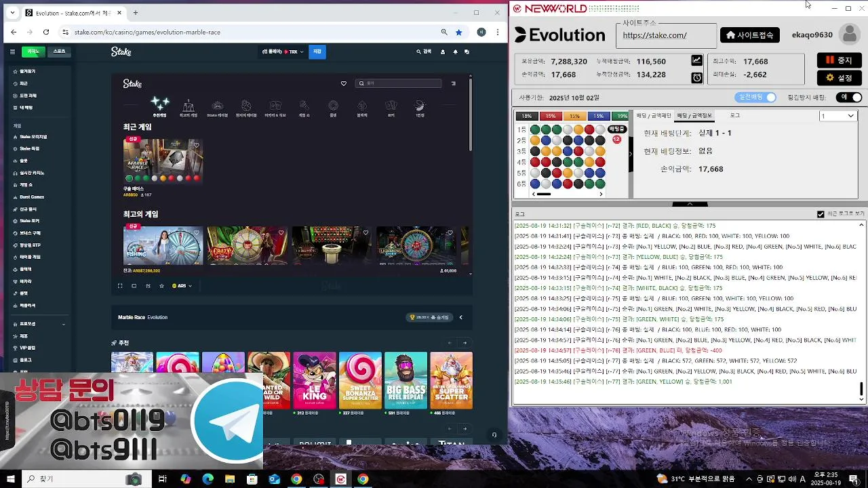Open Chrome tab search dropdown
Viewport: 868px width, 488px height.
tap(12, 13)
